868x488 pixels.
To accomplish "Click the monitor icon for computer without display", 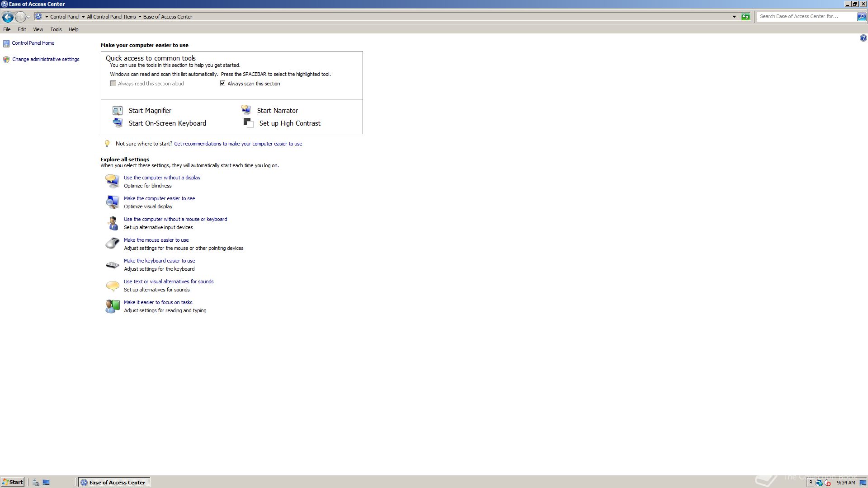I will pyautogui.click(x=112, y=181).
